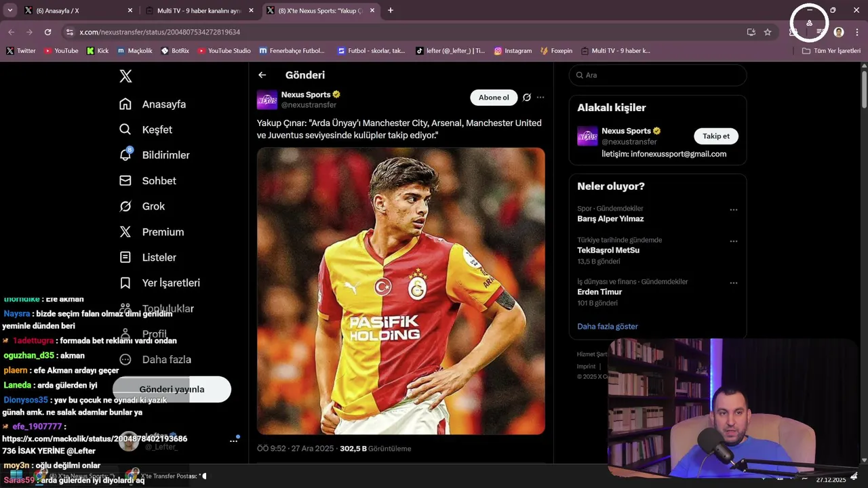The width and height of the screenshot is (868, 488).
Task: Click the @nexustransfer handle in the post
Action: [309, 105]
